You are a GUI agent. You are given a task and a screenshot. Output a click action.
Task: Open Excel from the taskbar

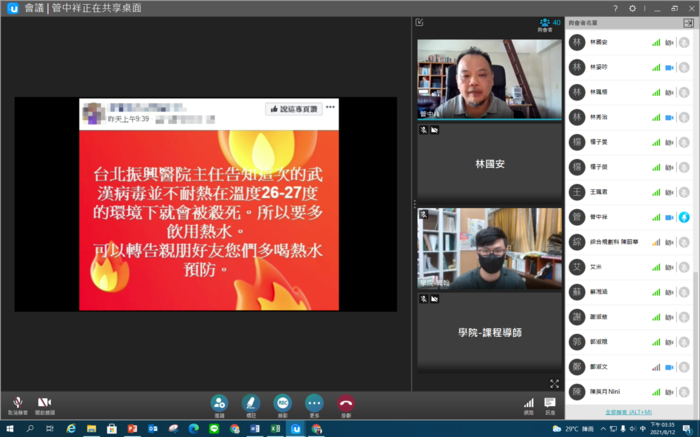(275, 429)
